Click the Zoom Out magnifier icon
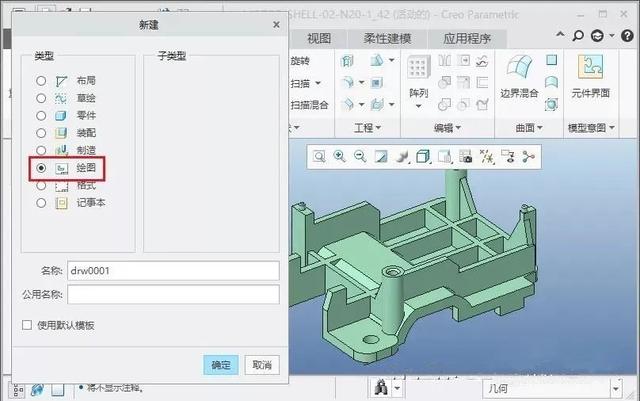This screenshot has height=401, width=640. pyautogui.click(x=360, y=156)
